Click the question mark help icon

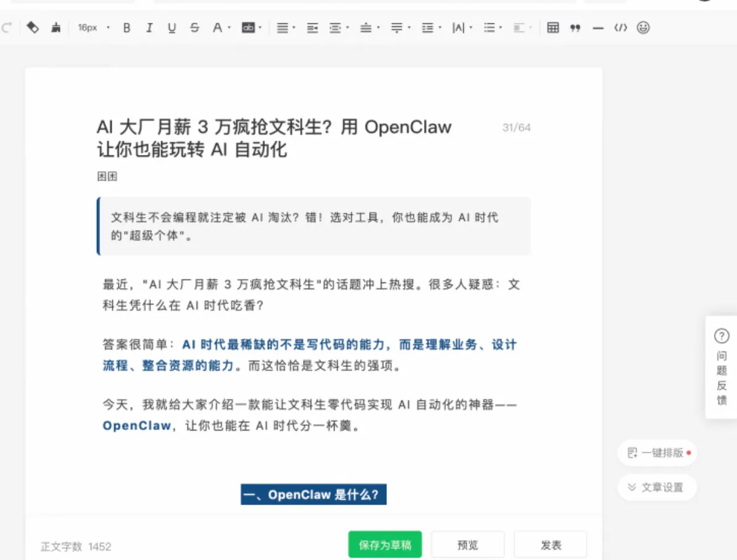point(722,336)
